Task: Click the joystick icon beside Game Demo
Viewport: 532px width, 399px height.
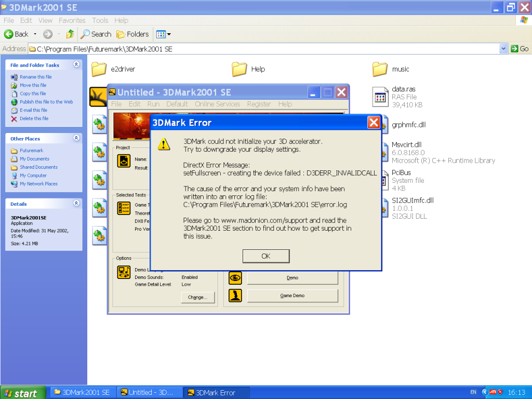Action: (235, 296)
